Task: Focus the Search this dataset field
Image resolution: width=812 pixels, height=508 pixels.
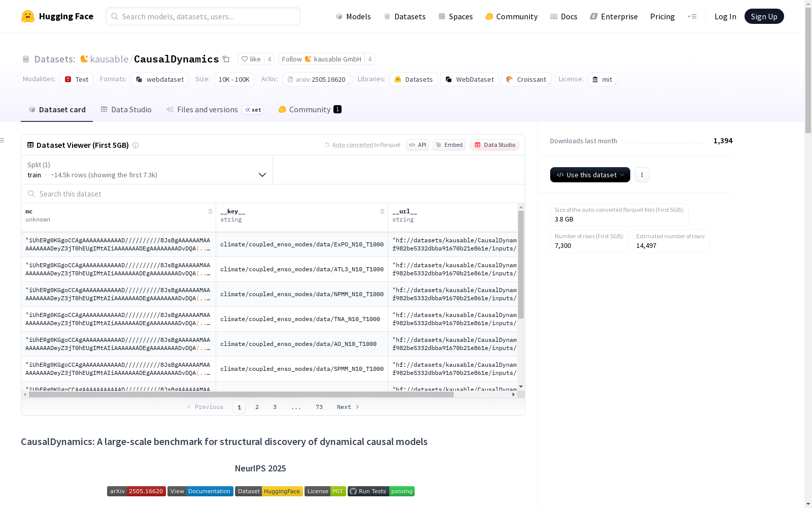Action: [x=273, y=194]
